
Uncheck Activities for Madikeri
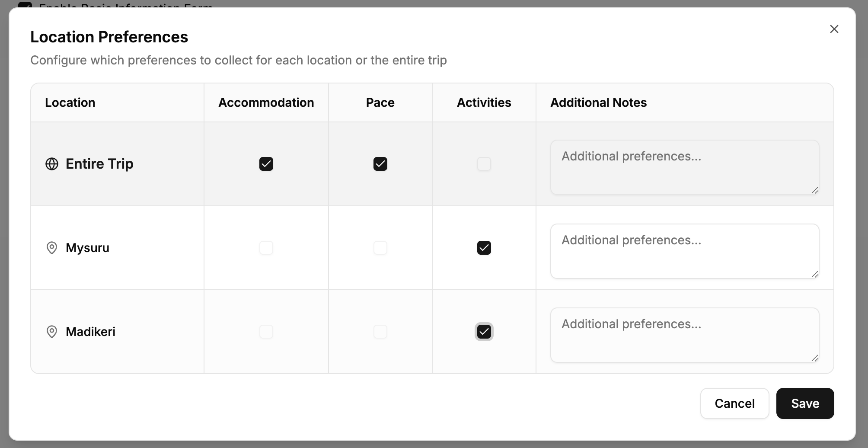point(484,332)
